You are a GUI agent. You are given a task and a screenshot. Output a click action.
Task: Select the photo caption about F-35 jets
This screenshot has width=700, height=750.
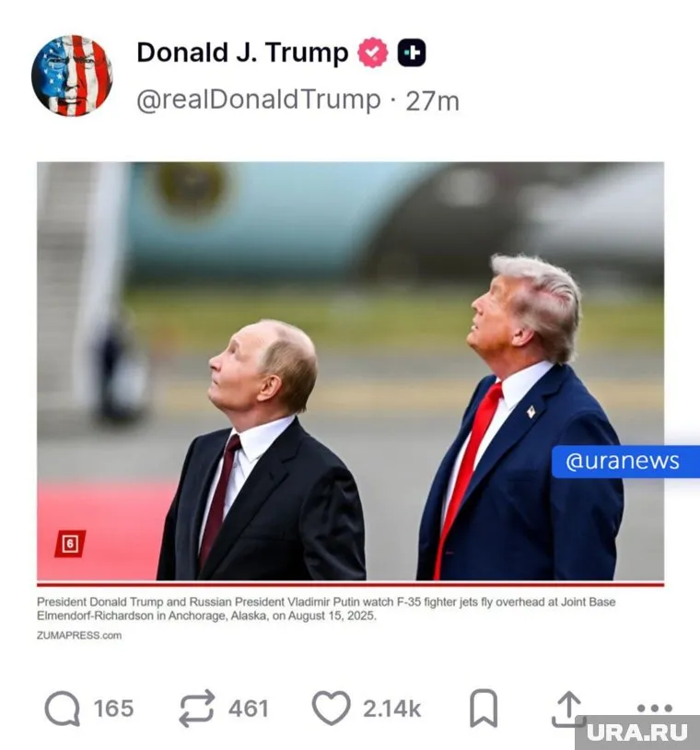326,608
